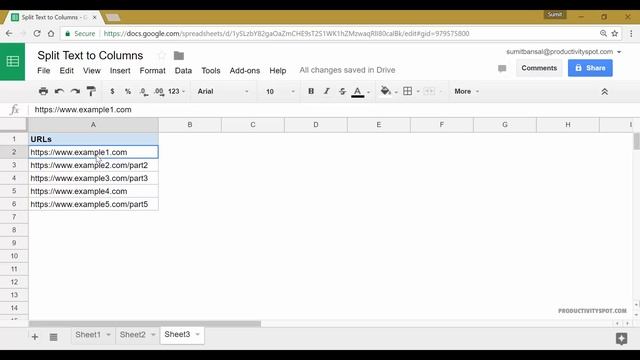Select column D header
This screenshot has height=360, width=640.
click(x=316, y=124)
